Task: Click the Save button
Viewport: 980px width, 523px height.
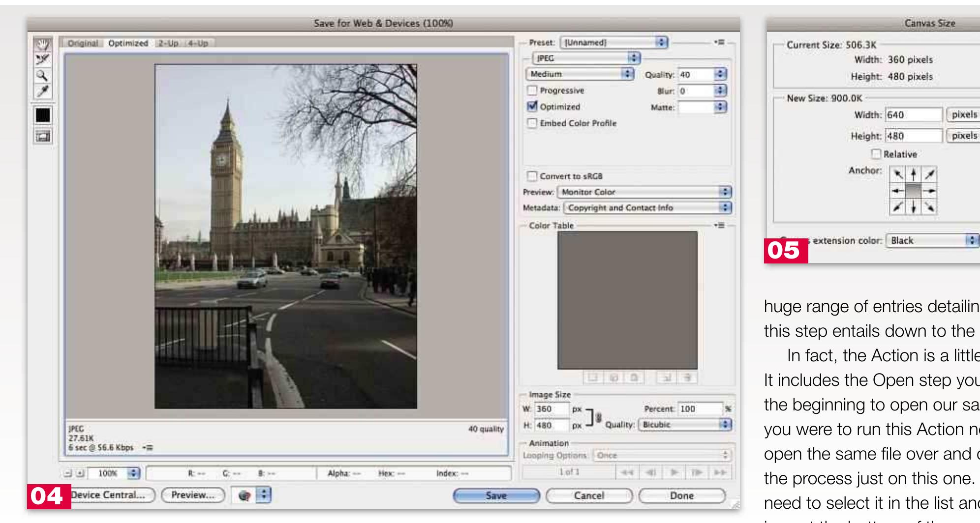Action: tap(496, 496)
